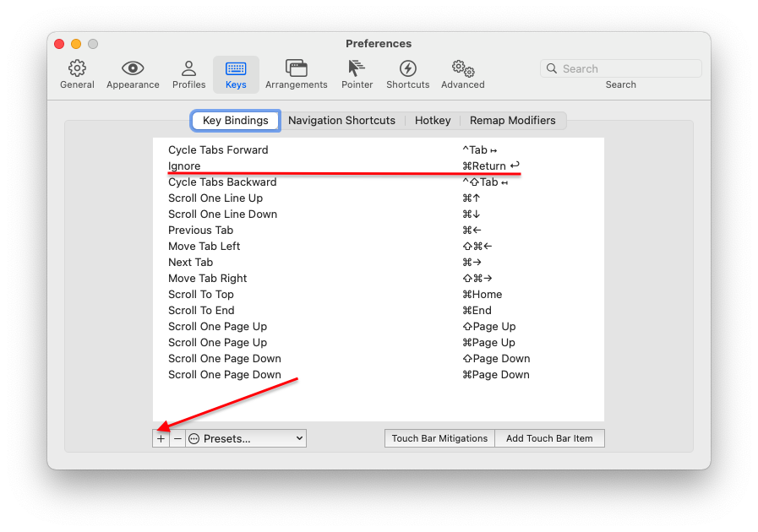Select the Scroll To End row

pos(378,310)
